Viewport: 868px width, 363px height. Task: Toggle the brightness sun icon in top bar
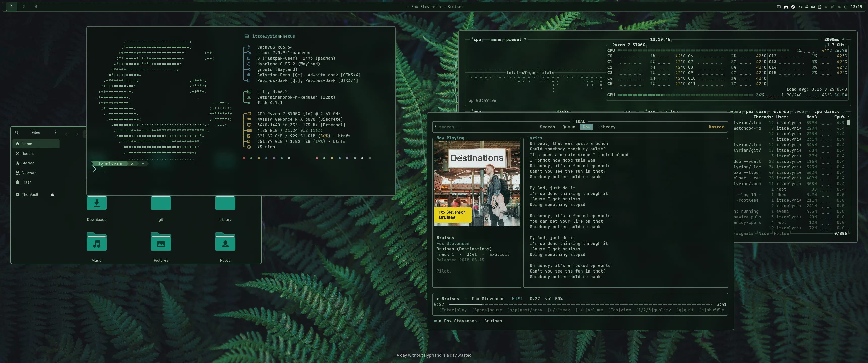839,7
